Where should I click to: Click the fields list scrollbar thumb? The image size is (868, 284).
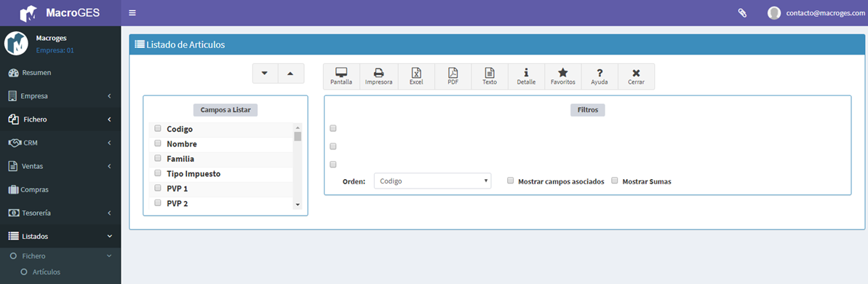coord(298,137)
